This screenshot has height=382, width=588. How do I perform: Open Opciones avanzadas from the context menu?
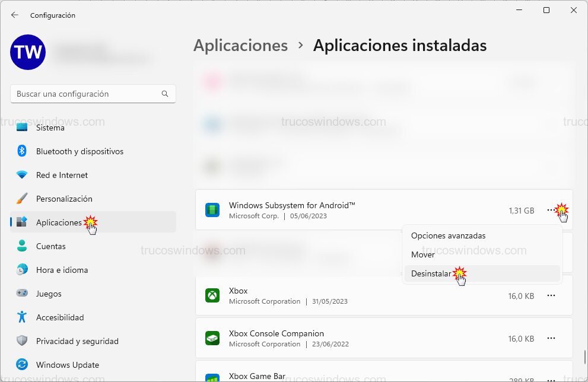447,235
